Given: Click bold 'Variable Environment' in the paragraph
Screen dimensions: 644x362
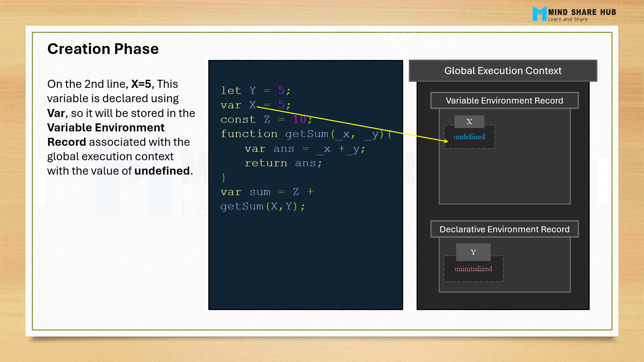Looking at the screenshot, I should click(106, 128).
